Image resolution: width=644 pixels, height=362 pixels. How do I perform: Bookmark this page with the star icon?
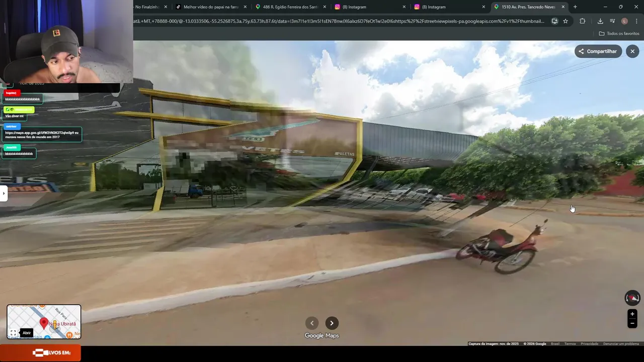pyautogui.click(x=566, y=21)
